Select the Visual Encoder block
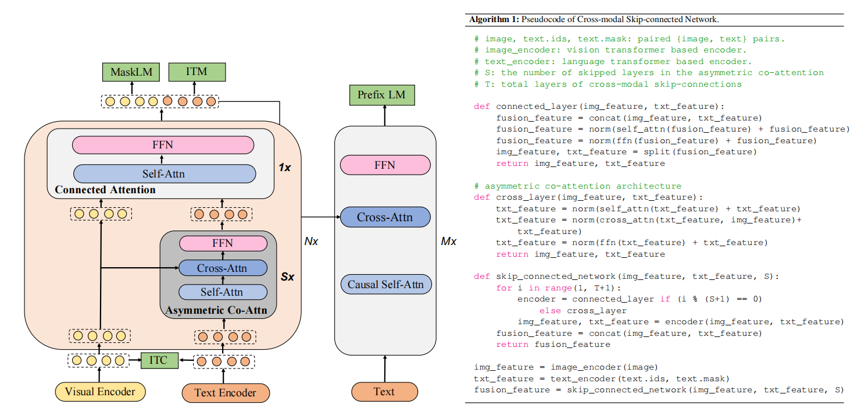Viewport: 868px width, 415px height. (x=100, y=392)
